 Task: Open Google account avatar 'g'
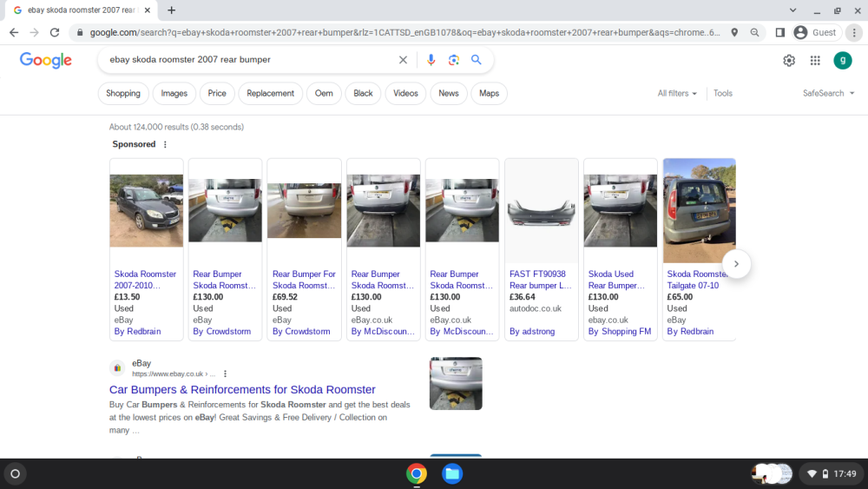click(x=843, y=60)
